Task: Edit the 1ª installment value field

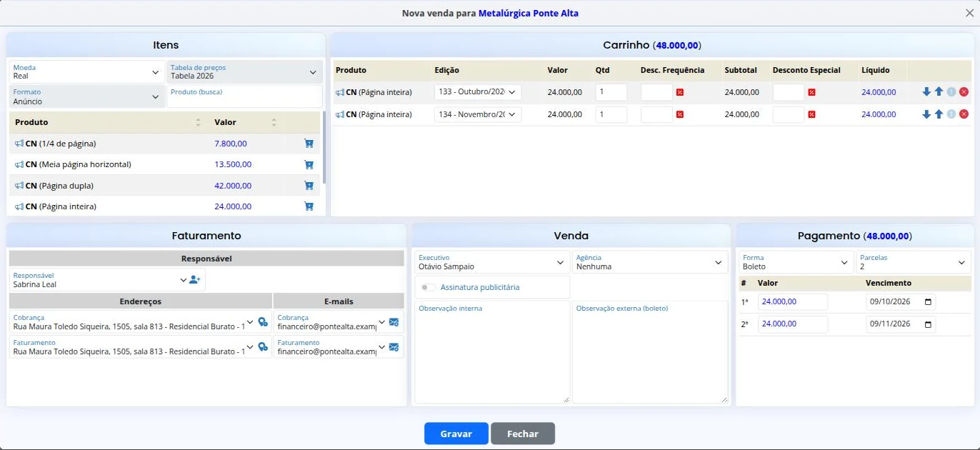Action: click(793, 302)
